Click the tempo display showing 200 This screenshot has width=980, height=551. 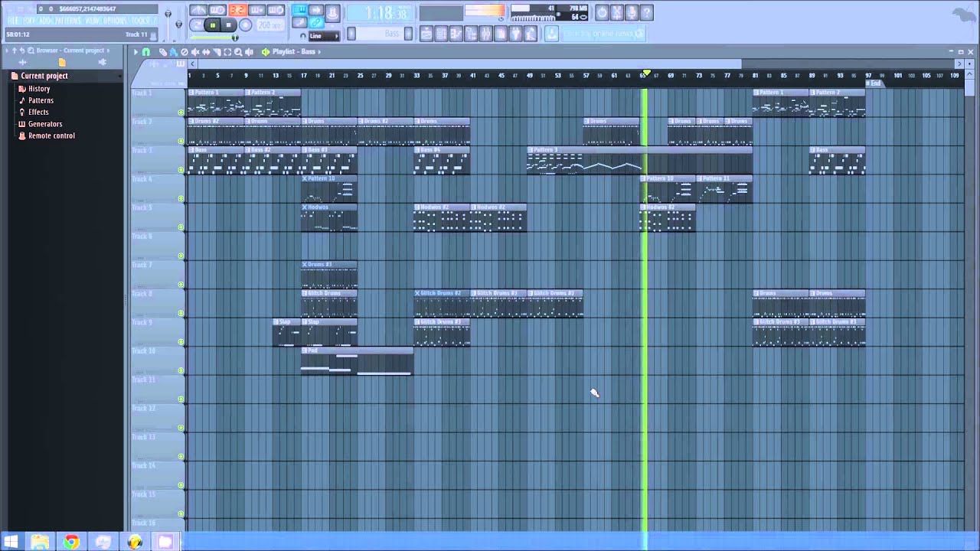tap(269, 25)
